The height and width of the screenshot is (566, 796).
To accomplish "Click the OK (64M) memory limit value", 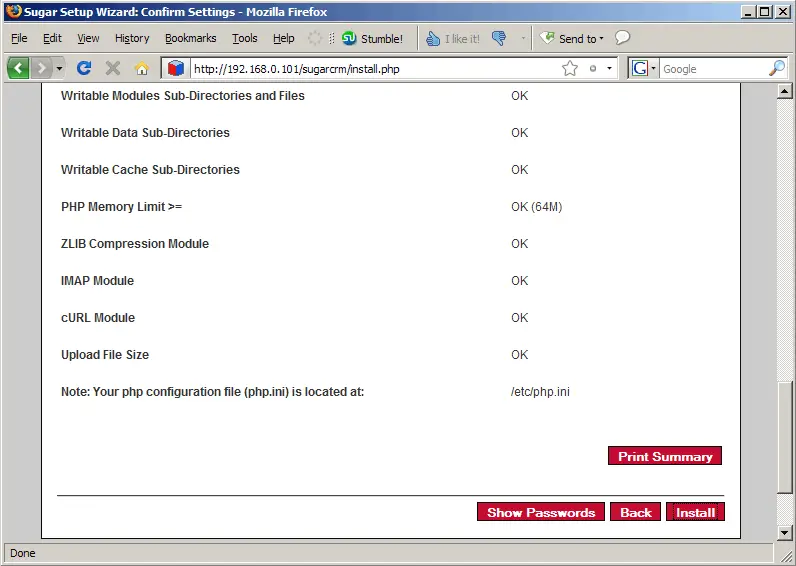I will [537, 207].
